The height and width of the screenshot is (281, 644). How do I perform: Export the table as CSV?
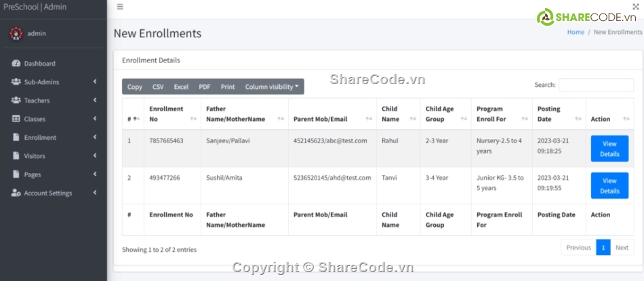[158, 87]
